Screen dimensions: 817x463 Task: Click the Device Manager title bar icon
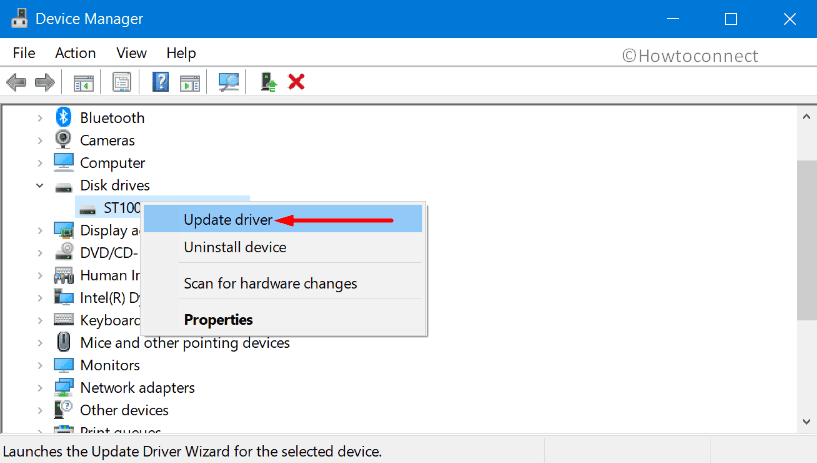19,18
